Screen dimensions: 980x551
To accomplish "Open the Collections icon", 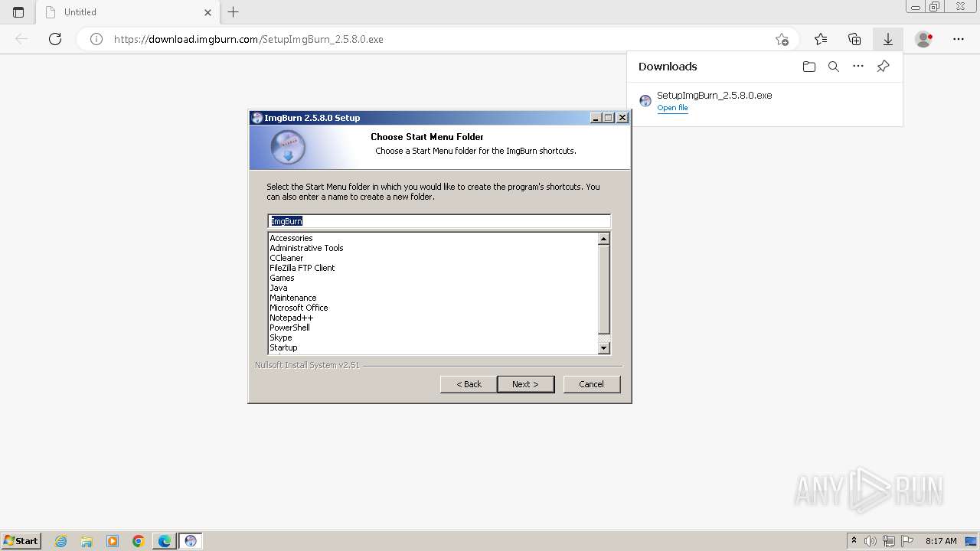I will click(854, 39).
